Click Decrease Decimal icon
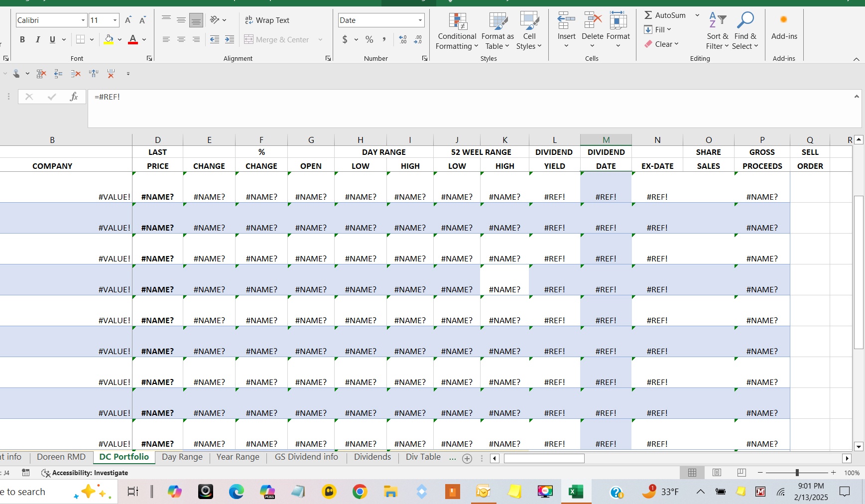Viewport: 865px width, 504px height. coord(418,40)
